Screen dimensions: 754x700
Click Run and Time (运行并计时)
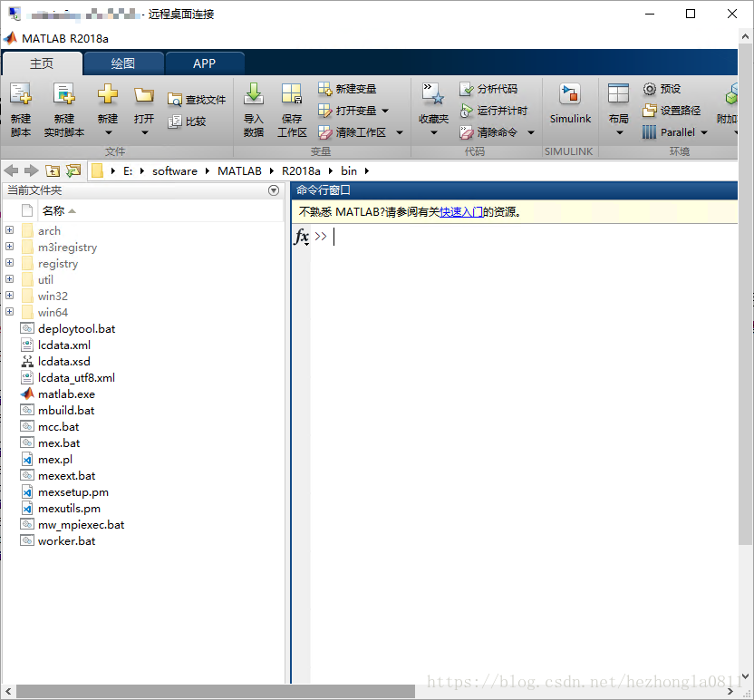pos(493,111)
